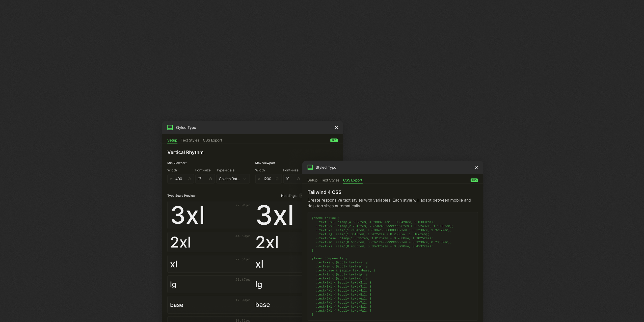Open CSS Export tab in back window
The height and width of the screenshot is (322, 644).
pyautogui.click(x=212, y=140)
